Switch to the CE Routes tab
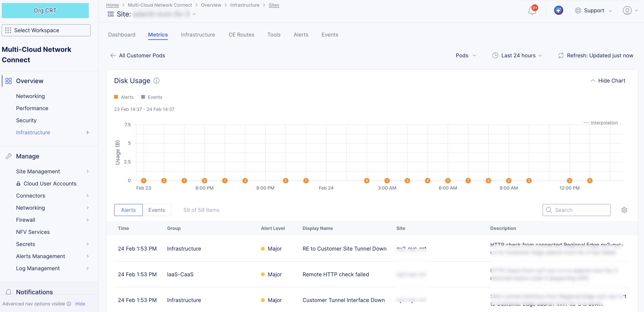The width and height of the screenshot is (644, 312). pyautogui.click(x=241, y=35)
